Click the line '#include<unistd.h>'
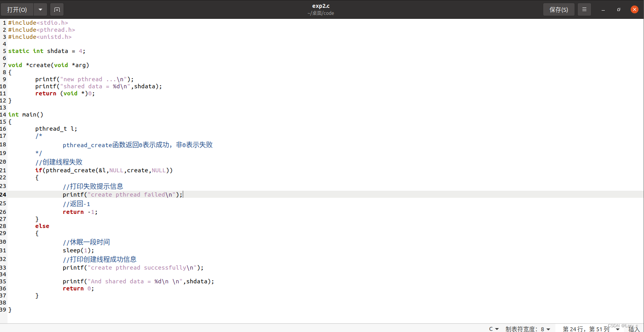This screenshot has height=332, width=644. click(40, 37)
